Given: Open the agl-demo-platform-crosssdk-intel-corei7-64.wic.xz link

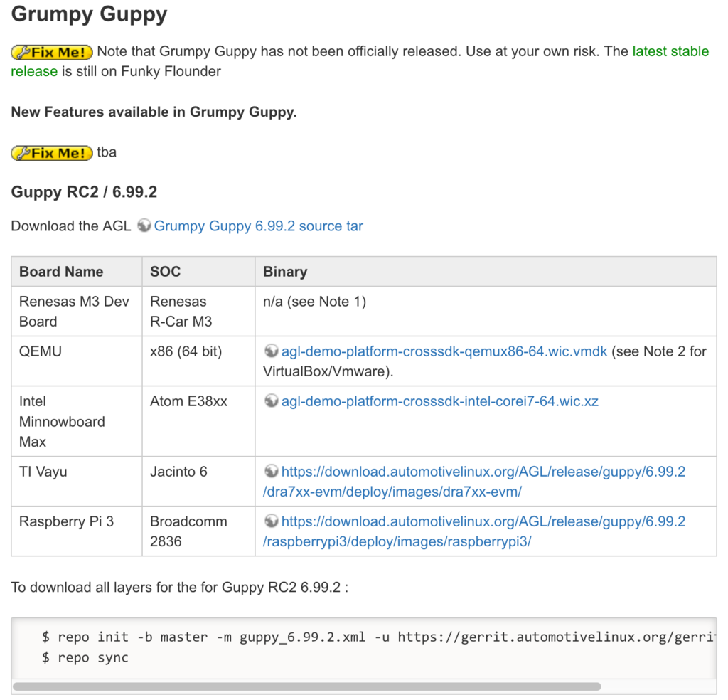Looking at the screenshot, I should 441,401.
